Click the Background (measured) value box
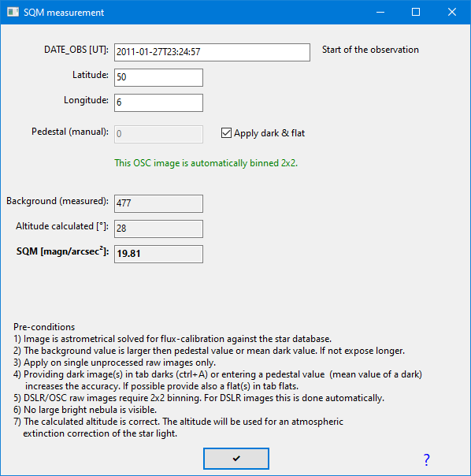 (158, 203)
